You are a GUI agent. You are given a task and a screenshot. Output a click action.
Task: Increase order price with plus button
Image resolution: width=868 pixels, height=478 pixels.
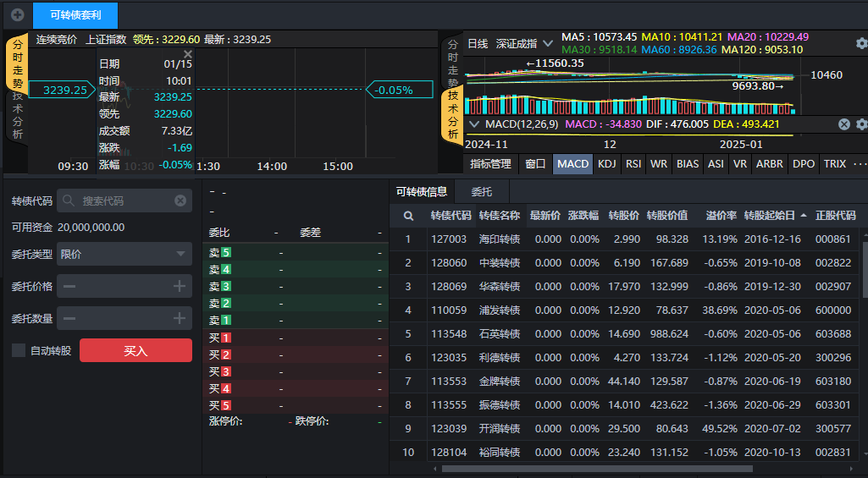point(180,286)
